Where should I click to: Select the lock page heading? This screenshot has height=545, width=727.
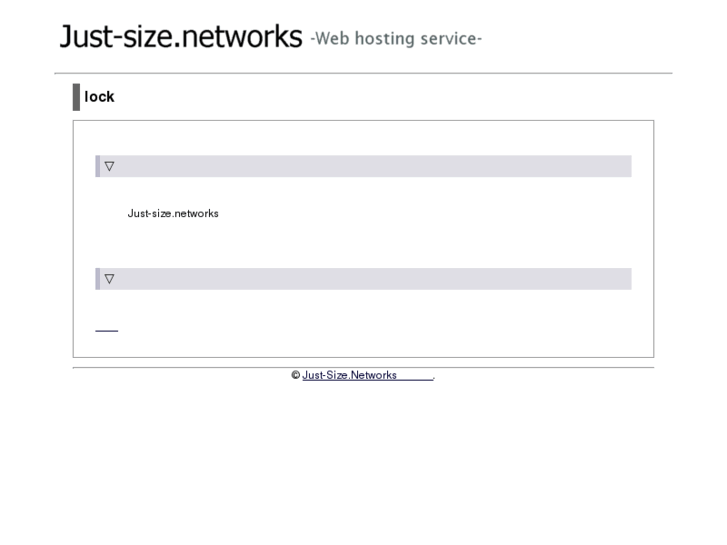pyautogui.click(x=99, y=97)
